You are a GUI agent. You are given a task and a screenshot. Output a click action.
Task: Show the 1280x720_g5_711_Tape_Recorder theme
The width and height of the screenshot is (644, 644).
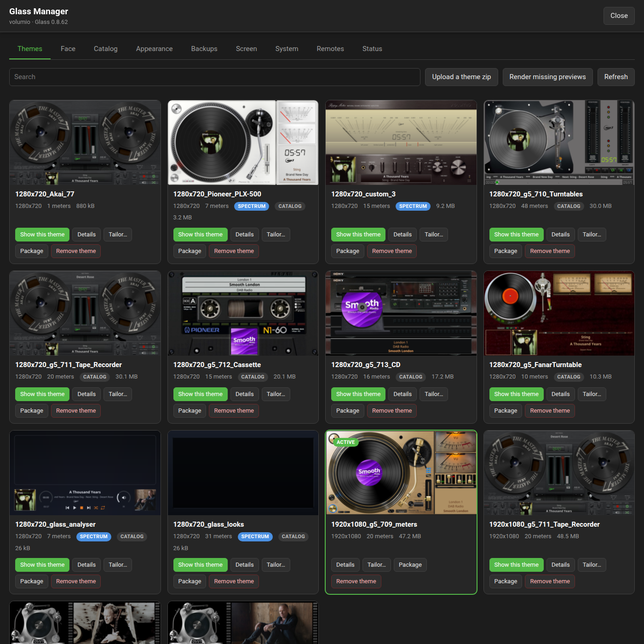(x=42, y=394)
